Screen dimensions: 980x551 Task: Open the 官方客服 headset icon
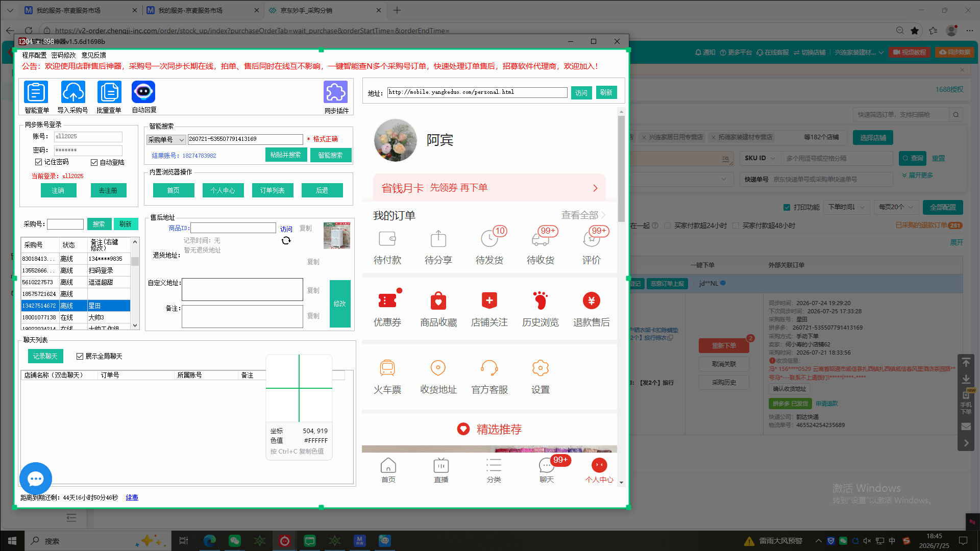489,368
